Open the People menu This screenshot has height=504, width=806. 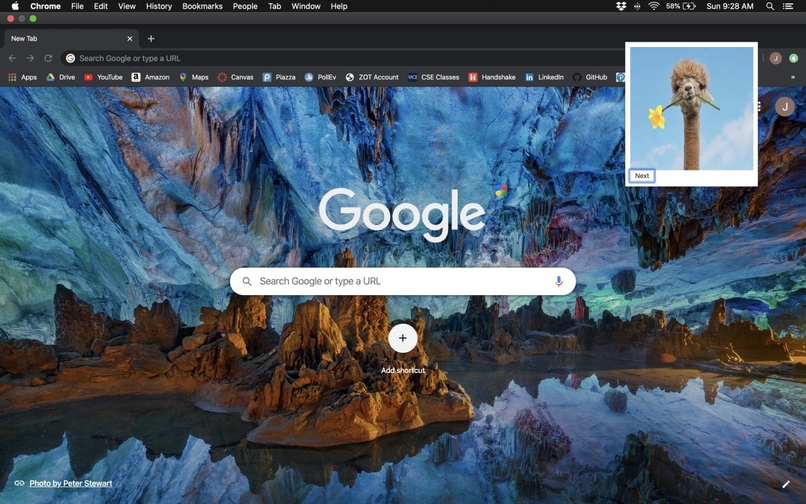(x=245, y=6)
